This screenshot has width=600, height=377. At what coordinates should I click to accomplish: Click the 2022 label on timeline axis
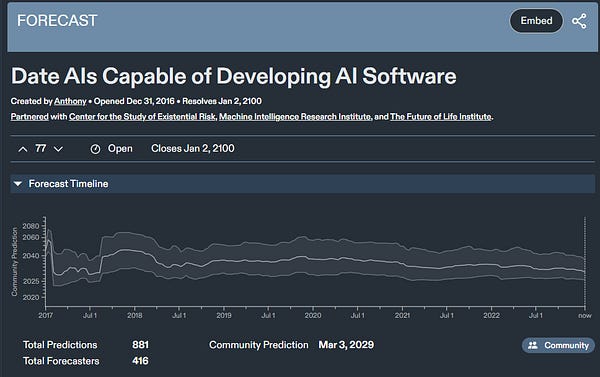(491, 315)
